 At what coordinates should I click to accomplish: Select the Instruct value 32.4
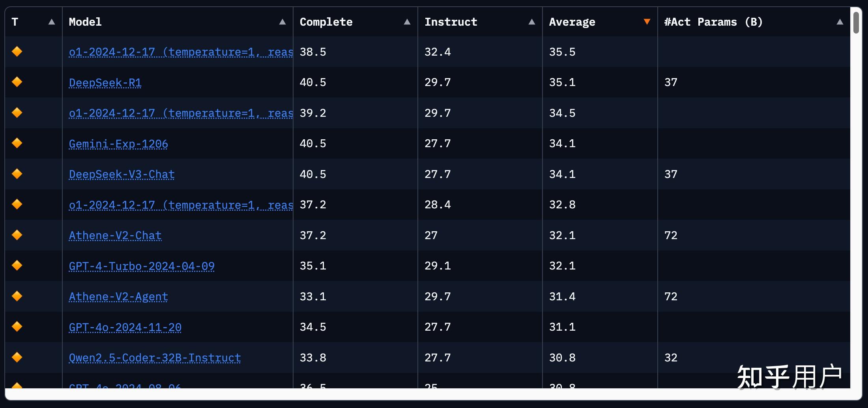[438, 52]
